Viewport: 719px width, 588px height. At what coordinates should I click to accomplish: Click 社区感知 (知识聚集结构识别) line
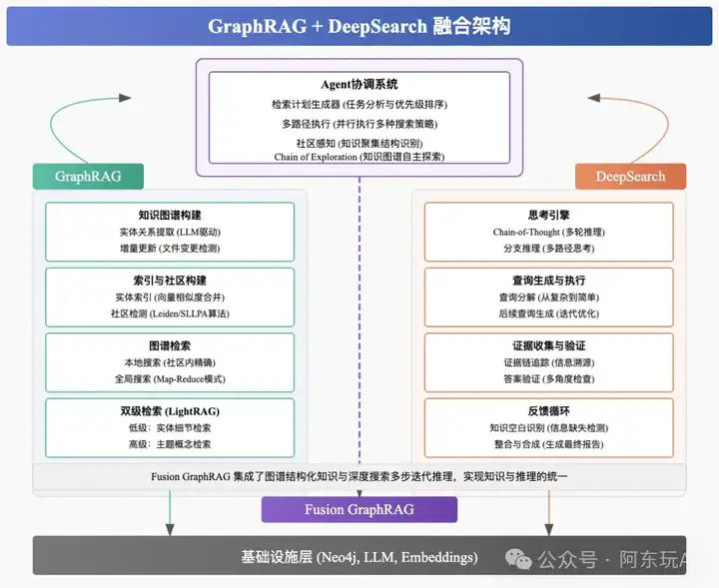pyautogui.click(x=359, y=144)
